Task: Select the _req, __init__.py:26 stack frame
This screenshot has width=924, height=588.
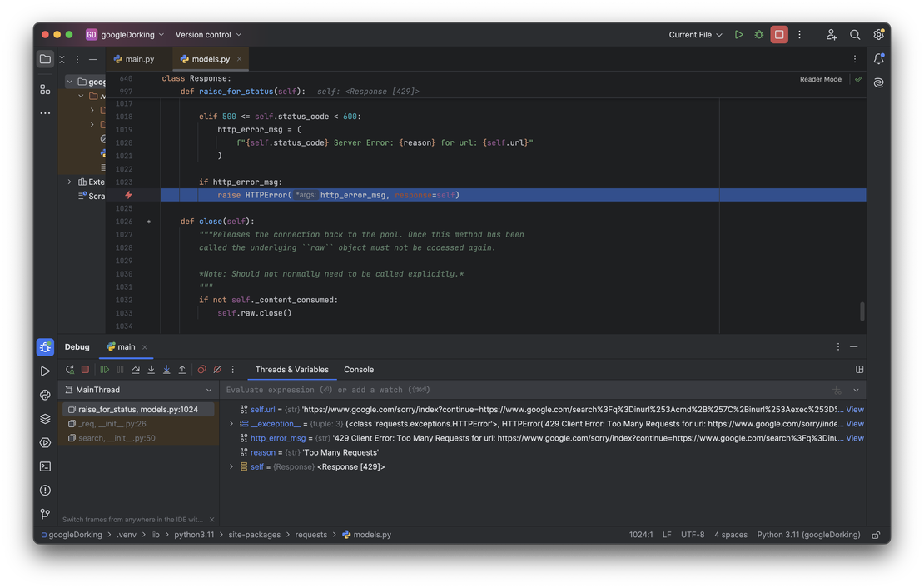Action: coord(112,424)
